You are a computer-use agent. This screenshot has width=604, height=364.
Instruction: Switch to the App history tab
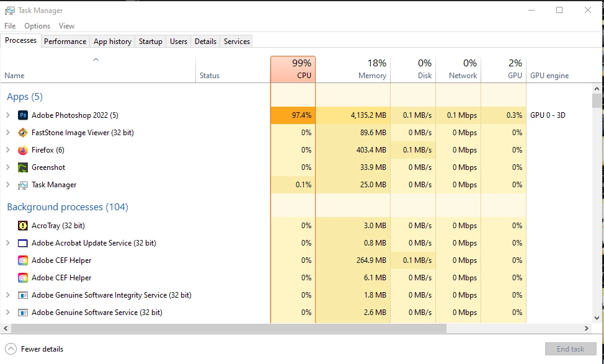(x=112, y=41)
